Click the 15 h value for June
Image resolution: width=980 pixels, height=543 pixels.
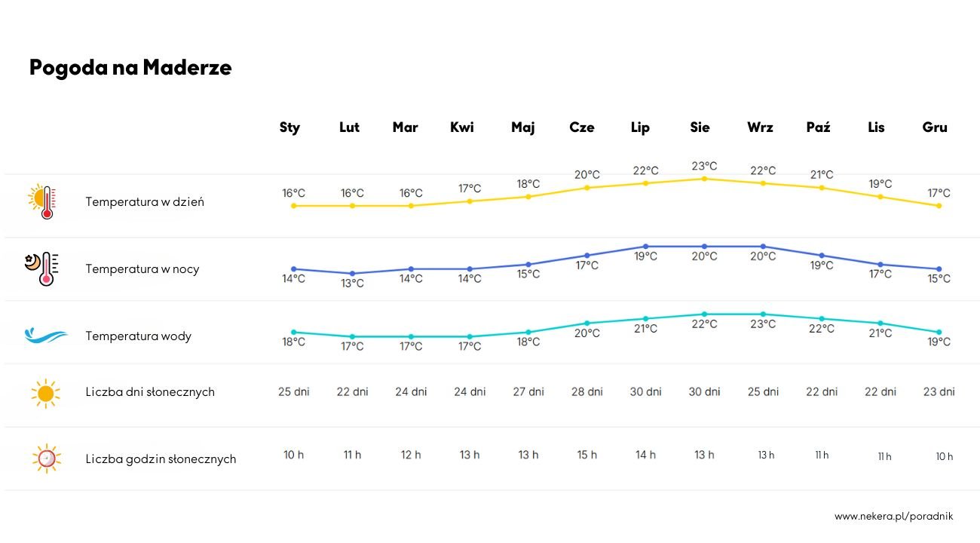(x=587, y=455)
